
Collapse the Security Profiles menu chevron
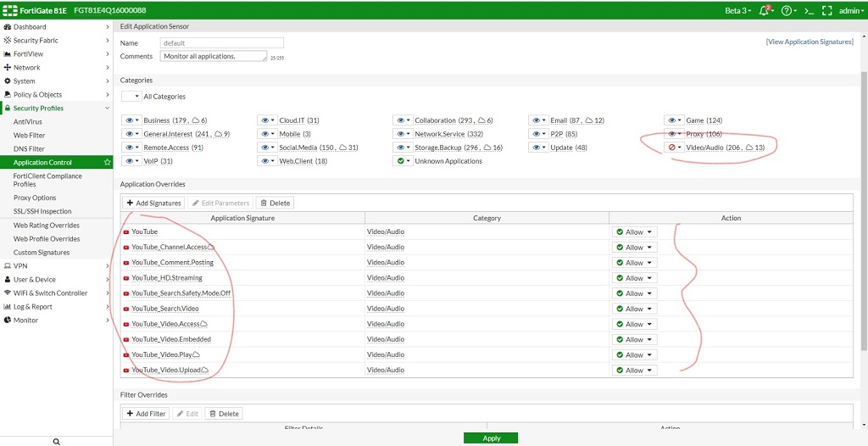tap(108, 108)
